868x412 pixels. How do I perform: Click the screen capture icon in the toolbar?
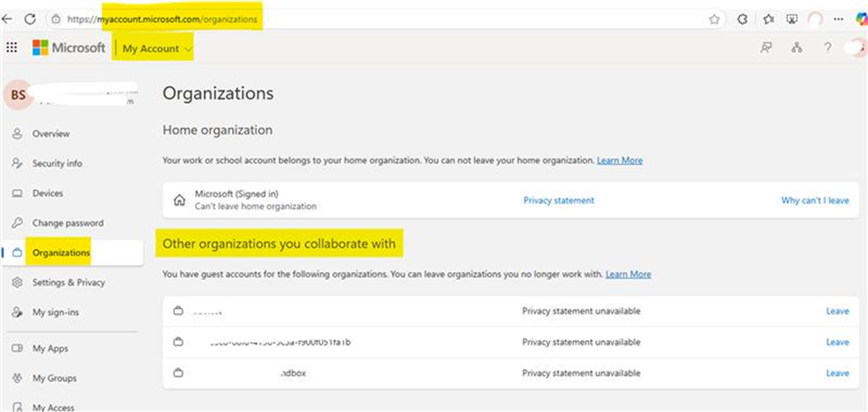[792, 19]
